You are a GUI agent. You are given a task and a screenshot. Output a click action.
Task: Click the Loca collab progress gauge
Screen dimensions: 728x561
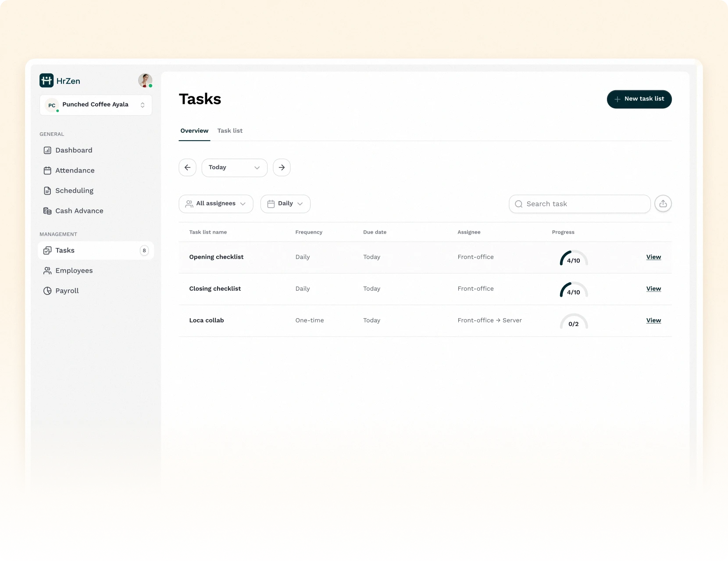click(573, 322)
